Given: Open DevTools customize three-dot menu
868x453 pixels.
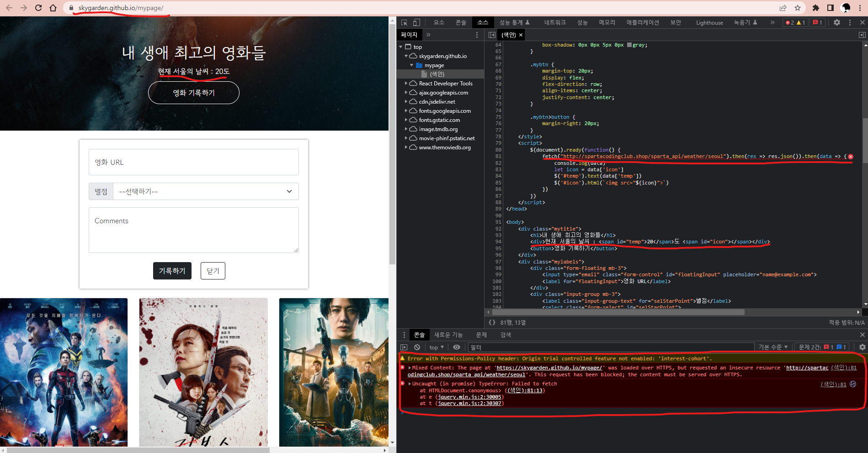Looking at the screenshot, I should click(x=850, y=22).
